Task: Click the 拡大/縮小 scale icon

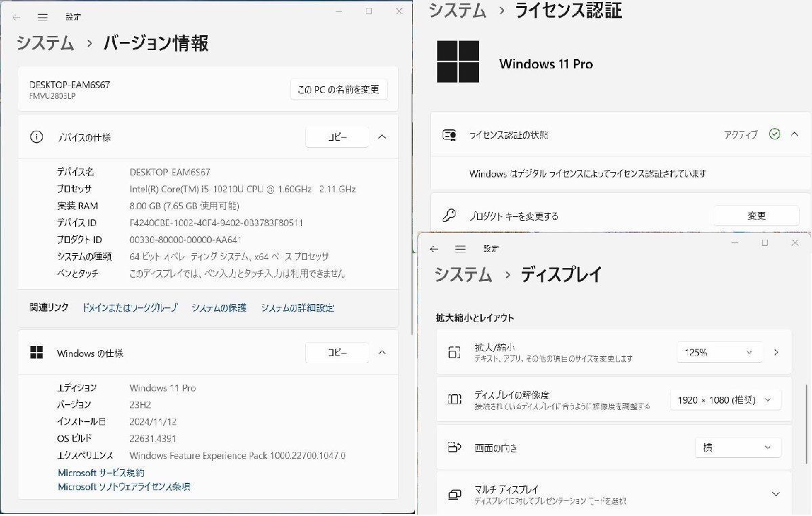Action: point(454,352)
